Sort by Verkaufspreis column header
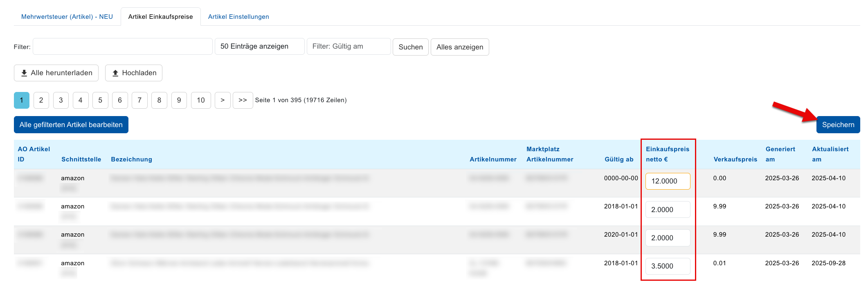Screen dimensions: 868x282 point(735,159)
